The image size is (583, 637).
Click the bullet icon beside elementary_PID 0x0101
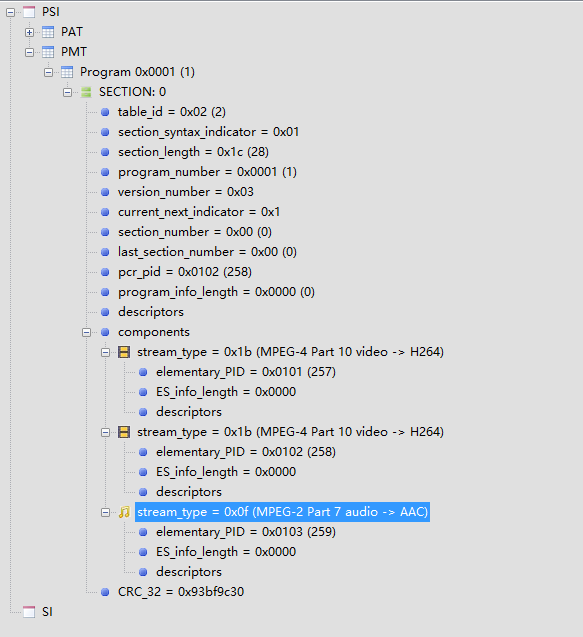pos(143,372)
